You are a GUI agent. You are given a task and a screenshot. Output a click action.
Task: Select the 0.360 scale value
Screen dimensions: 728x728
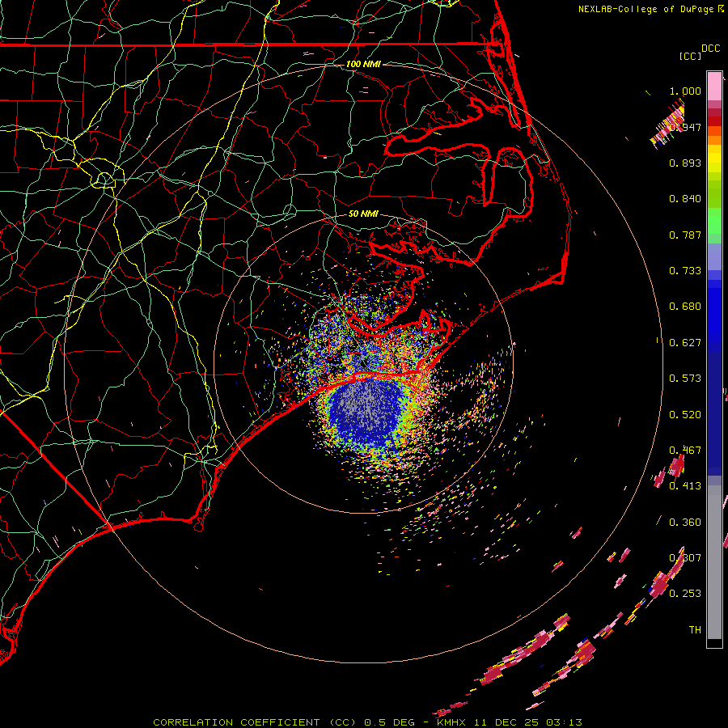click(x=685, y=523)
